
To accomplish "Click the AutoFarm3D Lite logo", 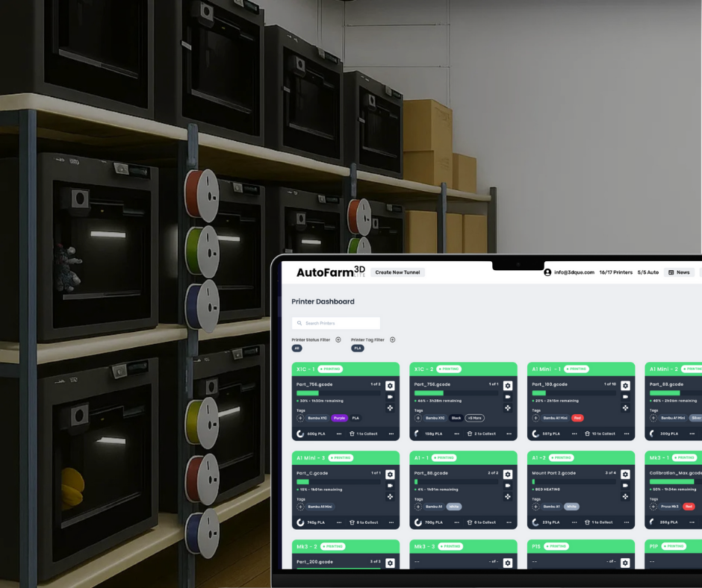I will (x=331, y=272).
